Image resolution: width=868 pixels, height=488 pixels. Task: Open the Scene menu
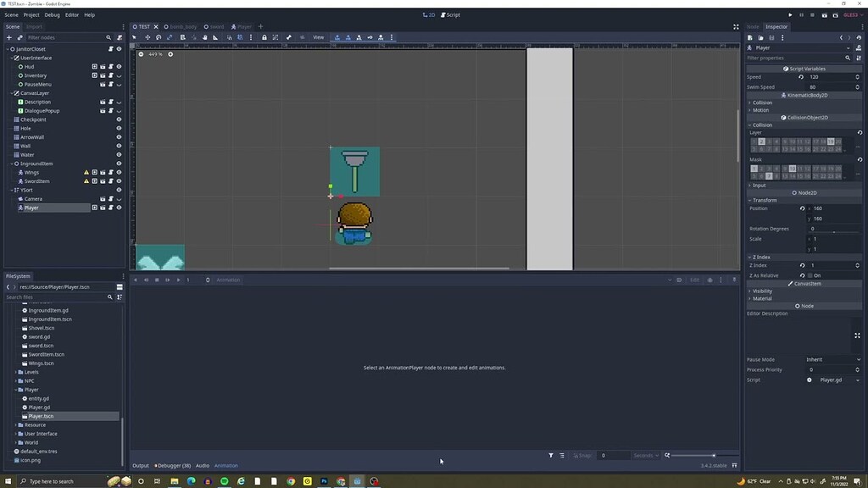(10, 14)
